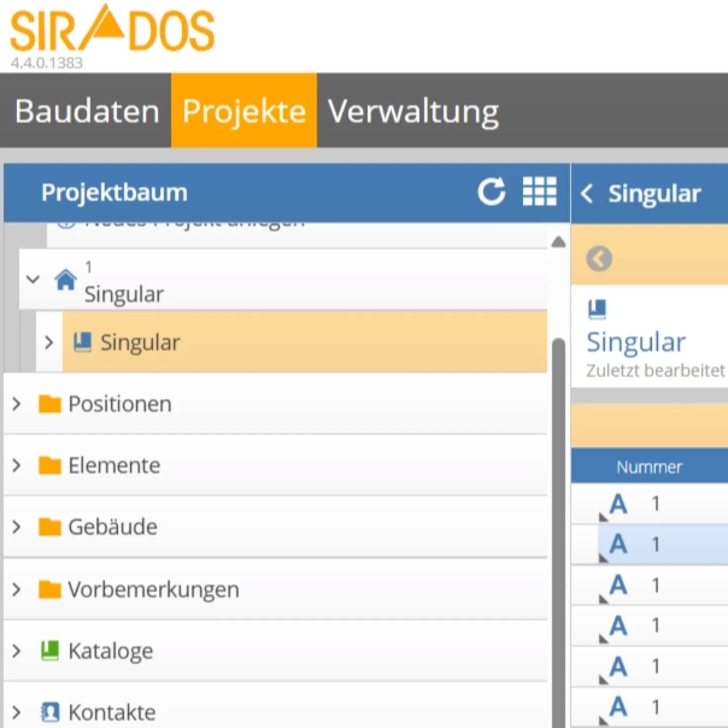Click the Nummer column header
The width and height of the screenshot is (728, 728).
tap(649, 467)
